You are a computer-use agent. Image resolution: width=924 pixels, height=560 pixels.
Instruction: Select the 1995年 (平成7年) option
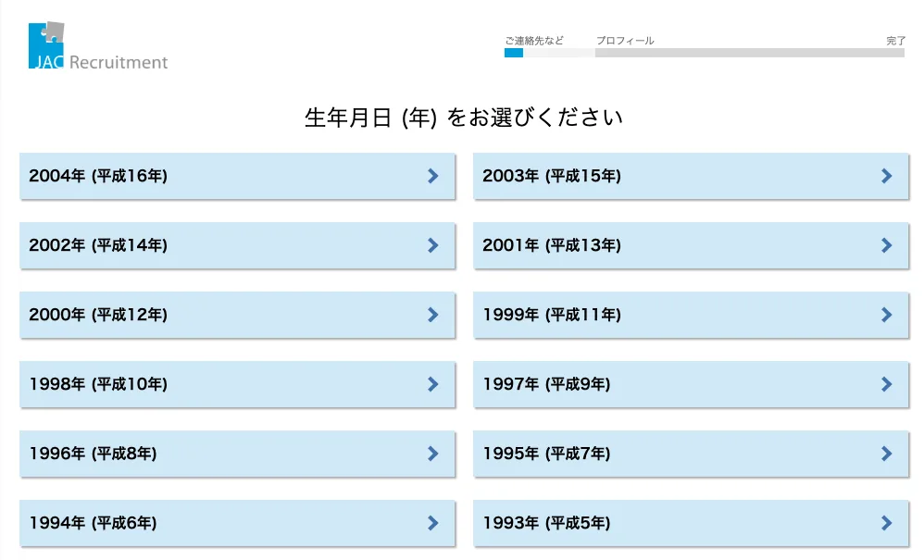tap(692, 454)
